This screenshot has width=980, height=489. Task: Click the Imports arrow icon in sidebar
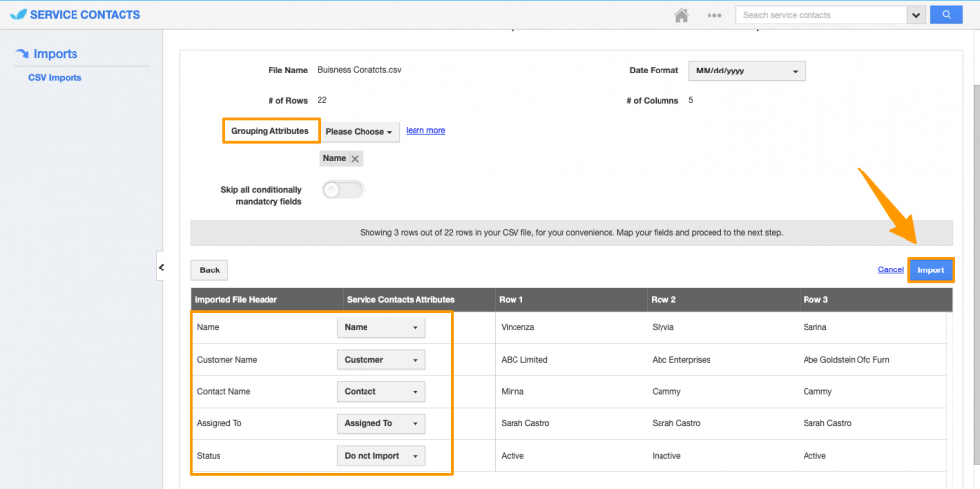[x=22, y=54]
